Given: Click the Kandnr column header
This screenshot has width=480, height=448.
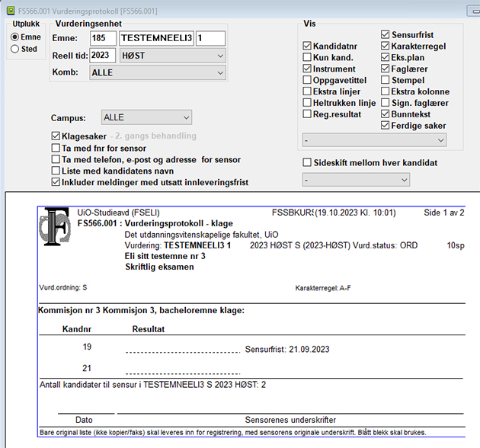Looking at the screenshot, I should pyautogui.click(x=77, y=329).
